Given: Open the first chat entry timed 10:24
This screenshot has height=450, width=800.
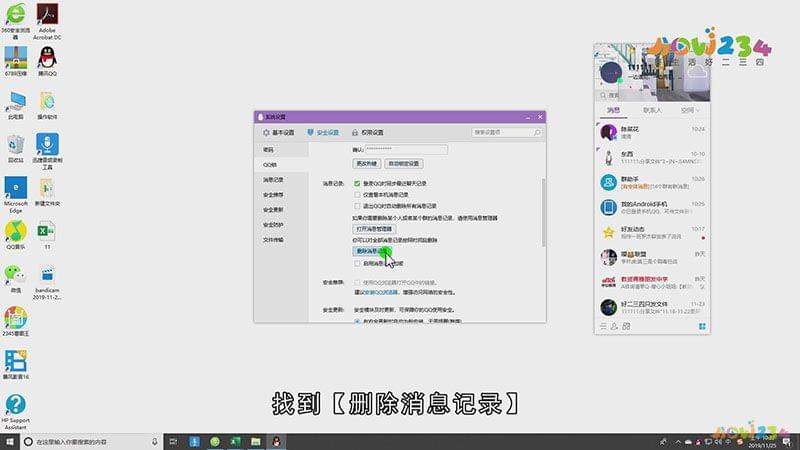Looking at the screenshot, I should [x=652, y=133].
